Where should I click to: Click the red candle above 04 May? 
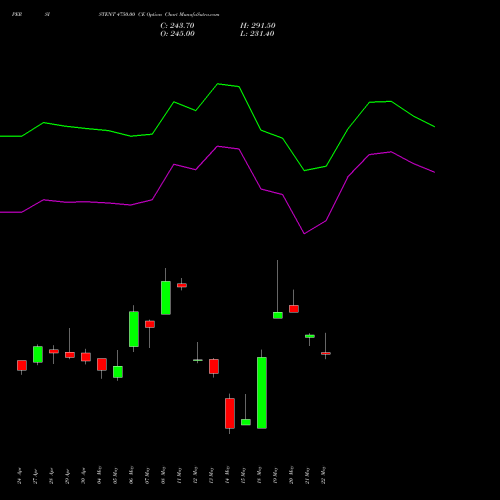point(102,364)
